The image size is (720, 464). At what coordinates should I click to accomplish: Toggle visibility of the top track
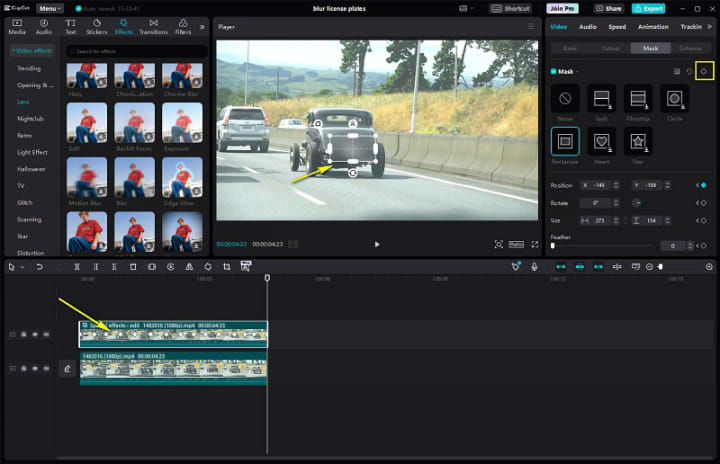tap(35, 334)
